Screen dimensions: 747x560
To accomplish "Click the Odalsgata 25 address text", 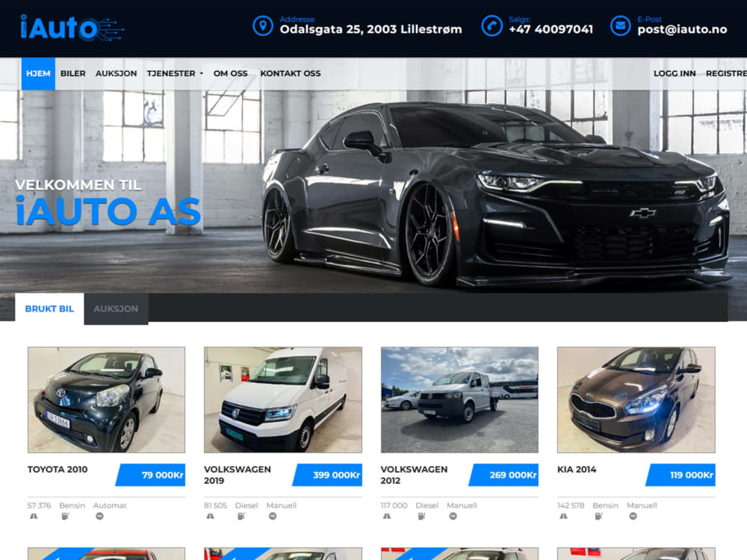I will click(x=371, y=30).
